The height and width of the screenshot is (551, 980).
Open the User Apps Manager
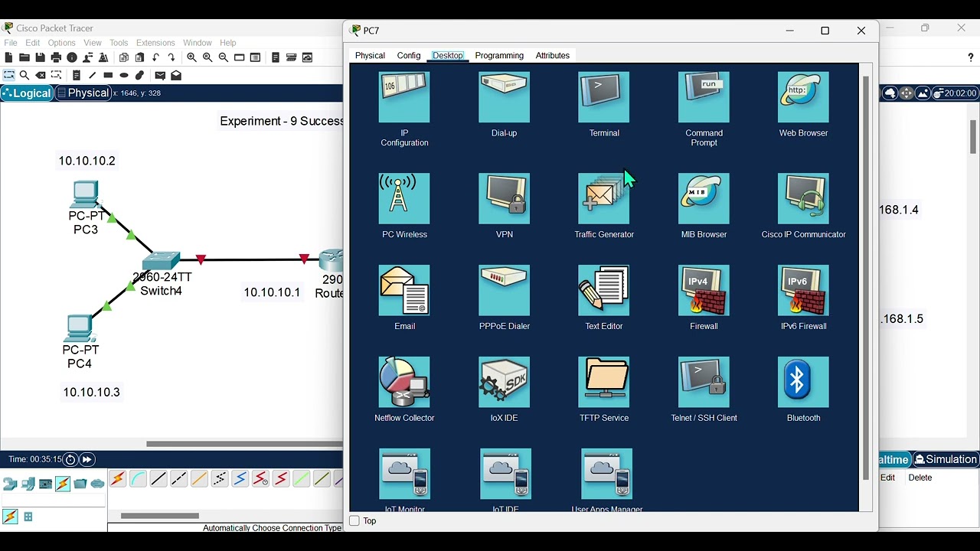point(606,474)
